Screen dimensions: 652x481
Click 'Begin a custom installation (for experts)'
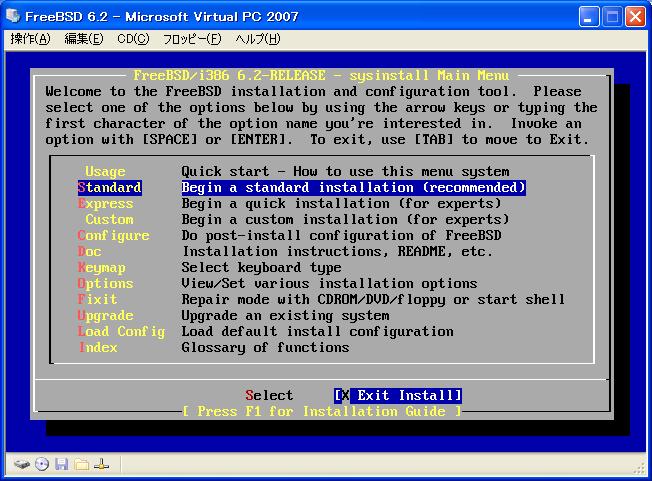point(345,219)
